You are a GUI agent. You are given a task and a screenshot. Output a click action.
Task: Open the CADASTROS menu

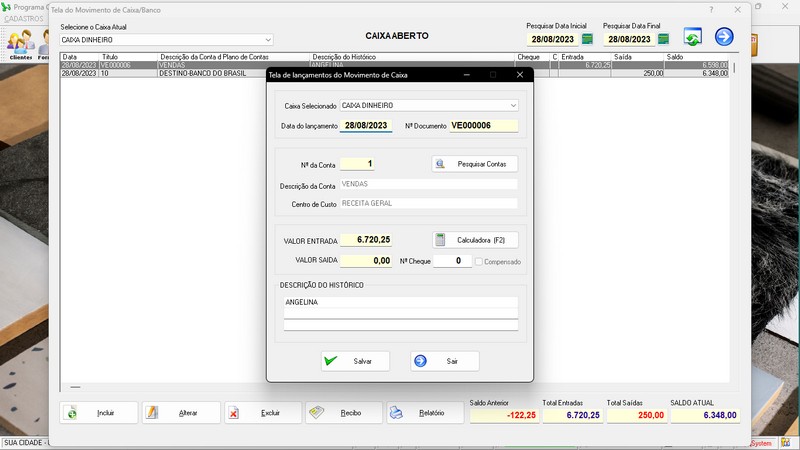(x=24, y=18)
